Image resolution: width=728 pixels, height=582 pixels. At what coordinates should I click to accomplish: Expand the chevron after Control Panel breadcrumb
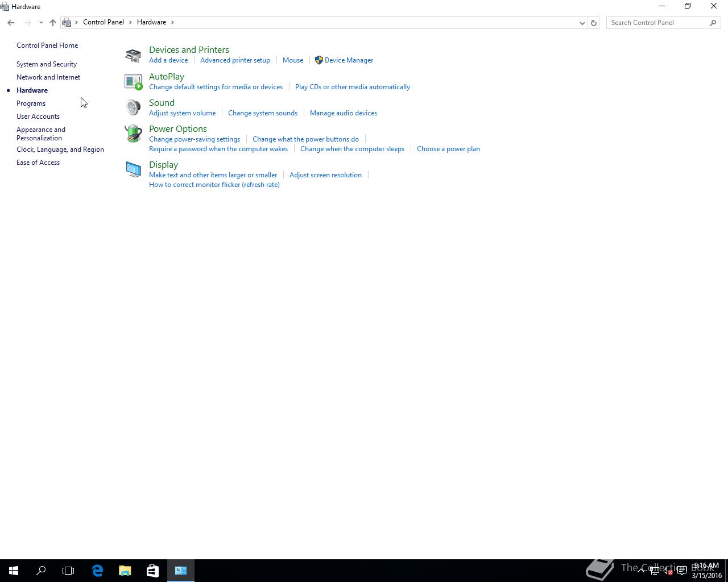pos(130,23)
